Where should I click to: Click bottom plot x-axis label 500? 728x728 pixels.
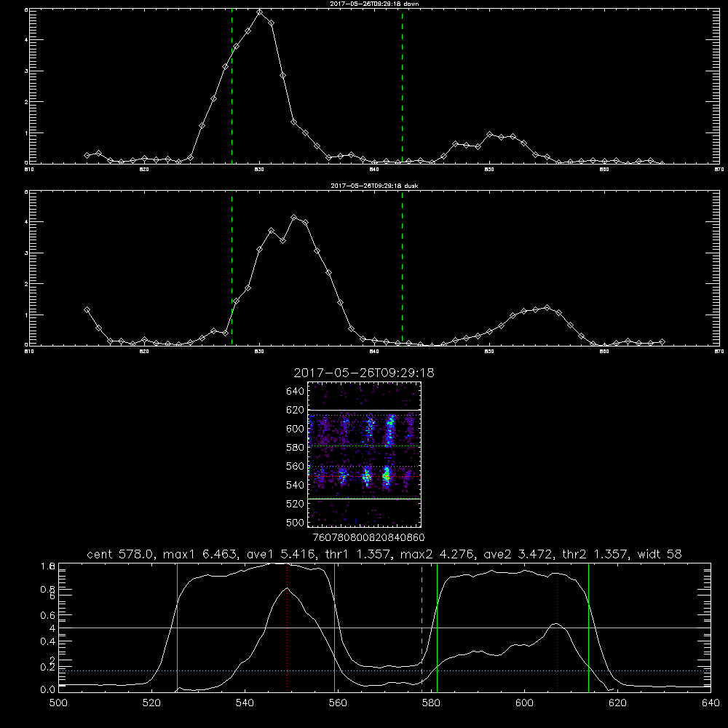58,703
